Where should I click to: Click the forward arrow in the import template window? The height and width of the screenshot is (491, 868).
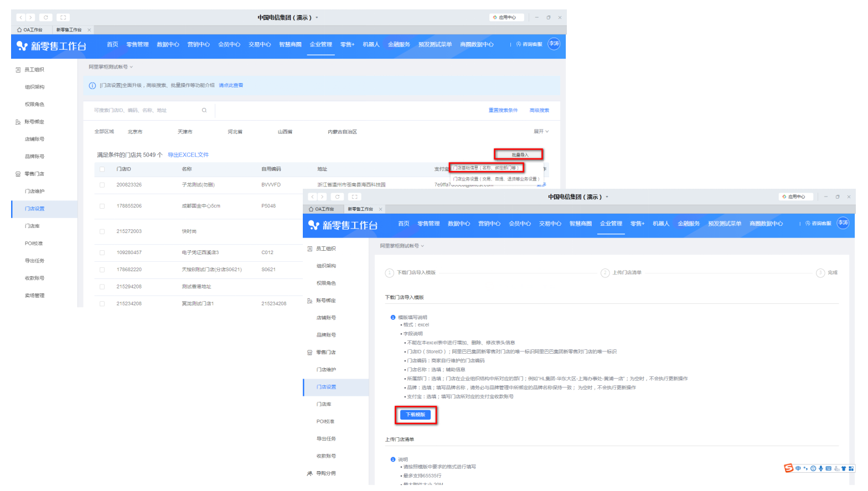click(322, 197)
